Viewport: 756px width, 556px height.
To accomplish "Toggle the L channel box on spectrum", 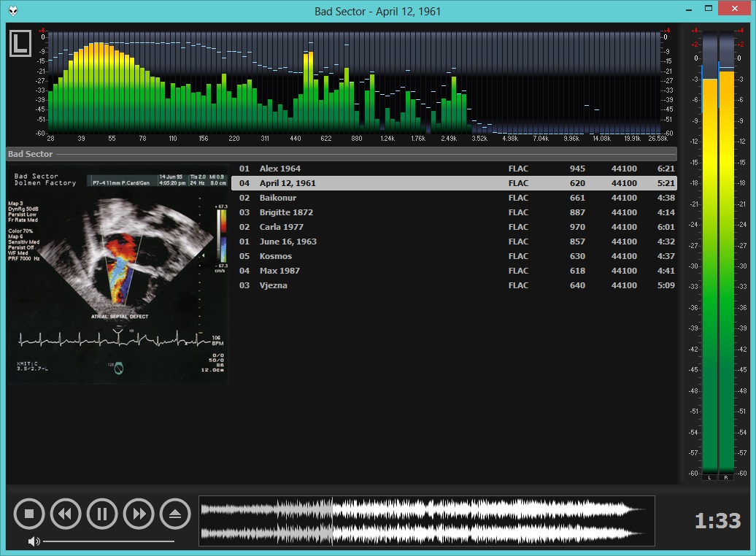I will pyautogui.click(x=21, y=43).
